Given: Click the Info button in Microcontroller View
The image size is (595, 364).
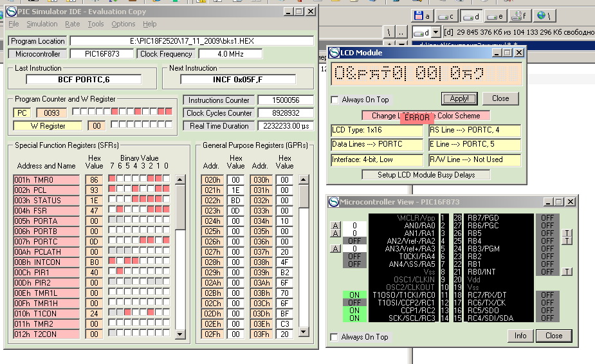Looking at the screenshot, I should (x=520, y=336).
